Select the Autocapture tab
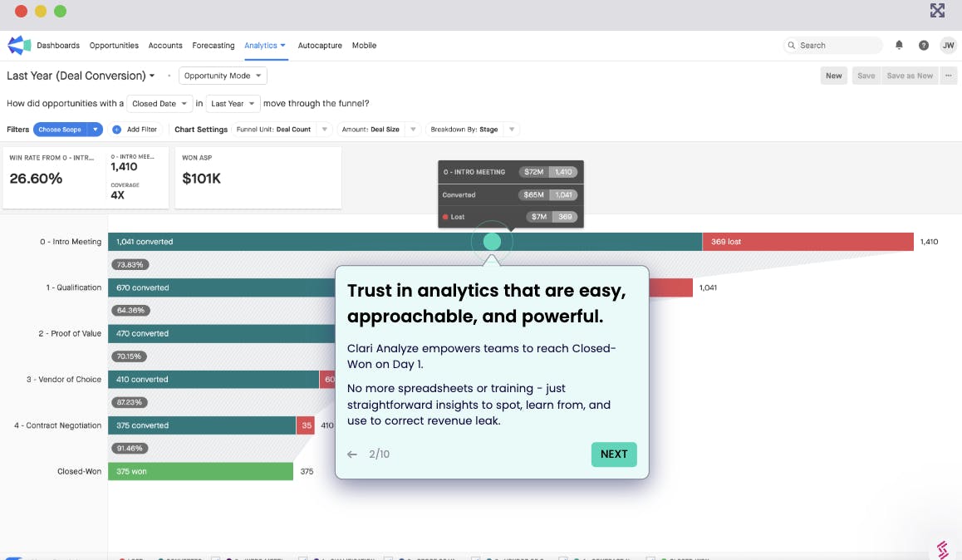This screenshot has width=962, height=560. click(x=320, y=46)
